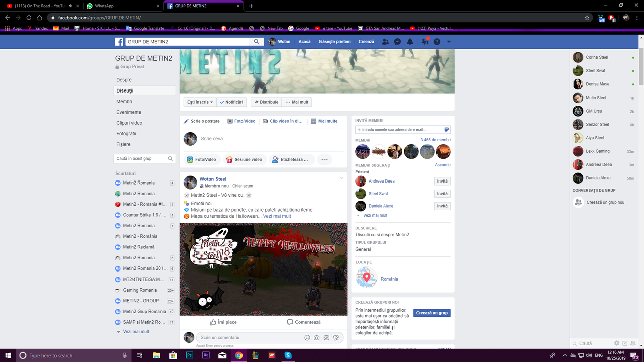Open the notifications bell icon
This screenshot has height=362, width=644.
pyautogui.click(x=410, y=41)
